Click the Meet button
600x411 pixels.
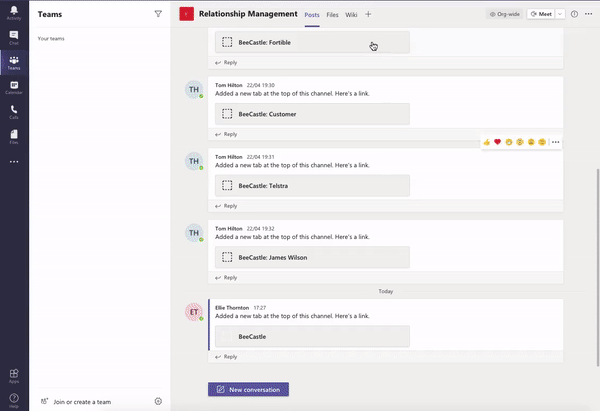541,14
